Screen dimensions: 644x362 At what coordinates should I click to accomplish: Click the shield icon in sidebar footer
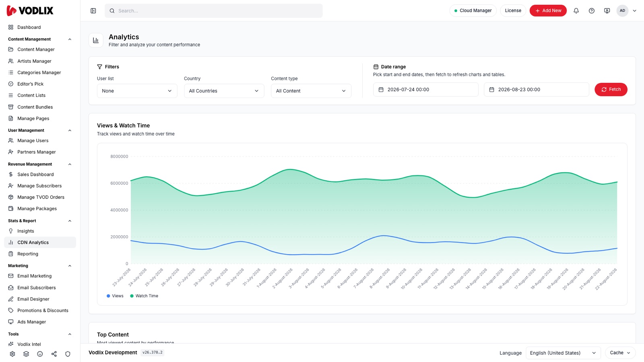click(68, 354)
